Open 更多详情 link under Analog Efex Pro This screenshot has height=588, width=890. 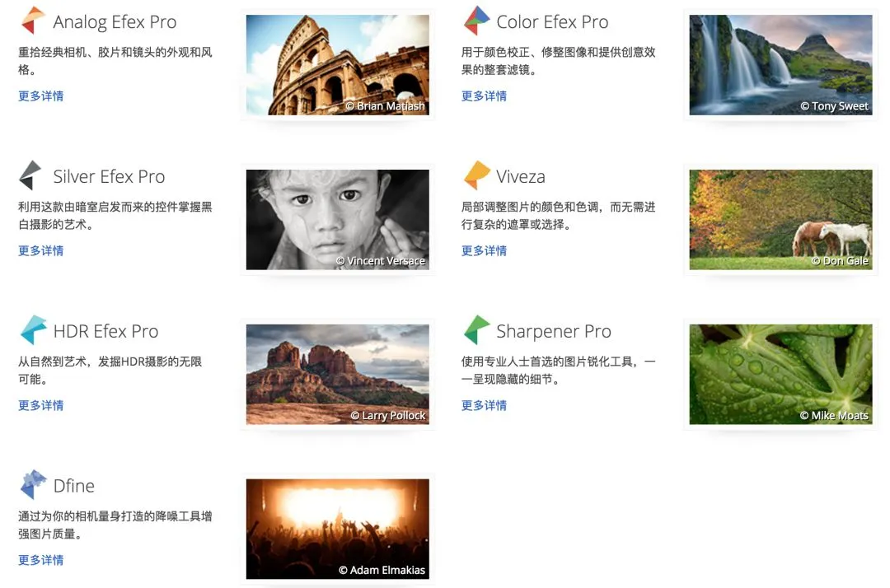[x=41, y=96]
